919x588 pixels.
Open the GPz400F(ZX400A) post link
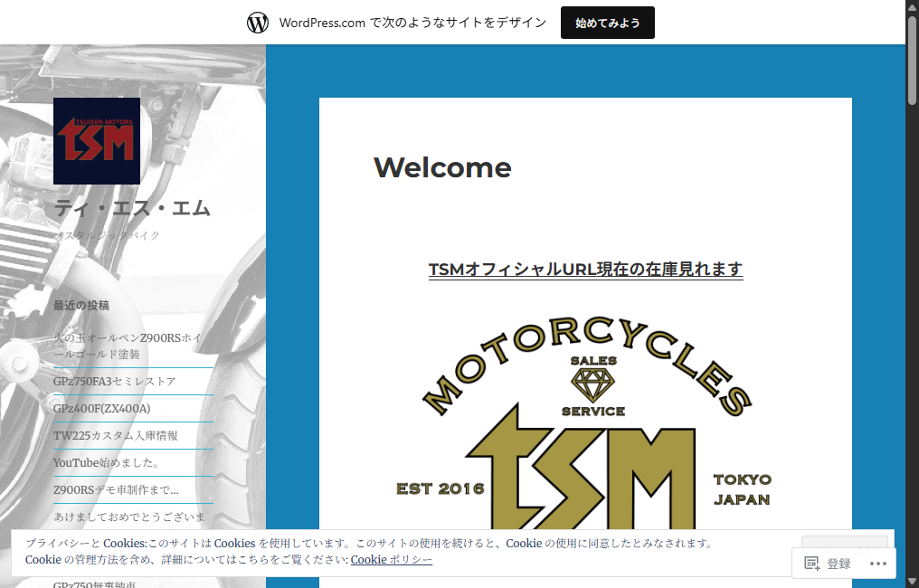[x=102, y=409]
